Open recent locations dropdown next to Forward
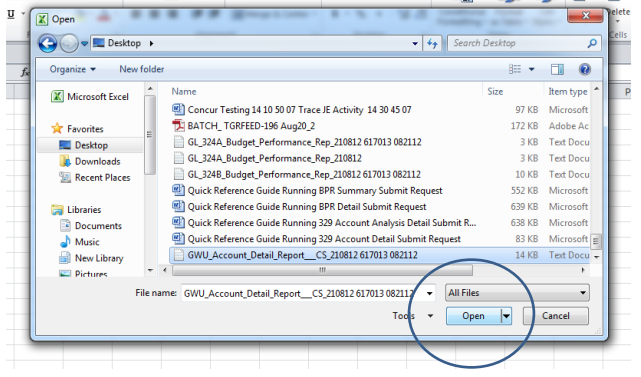 pyautogui.click(x=84, y=43)
